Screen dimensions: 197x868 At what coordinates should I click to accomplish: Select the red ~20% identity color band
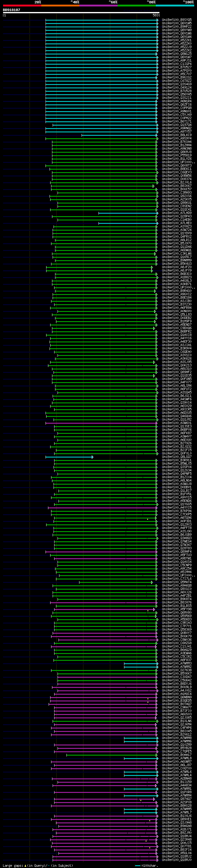[x=22, y=6]
